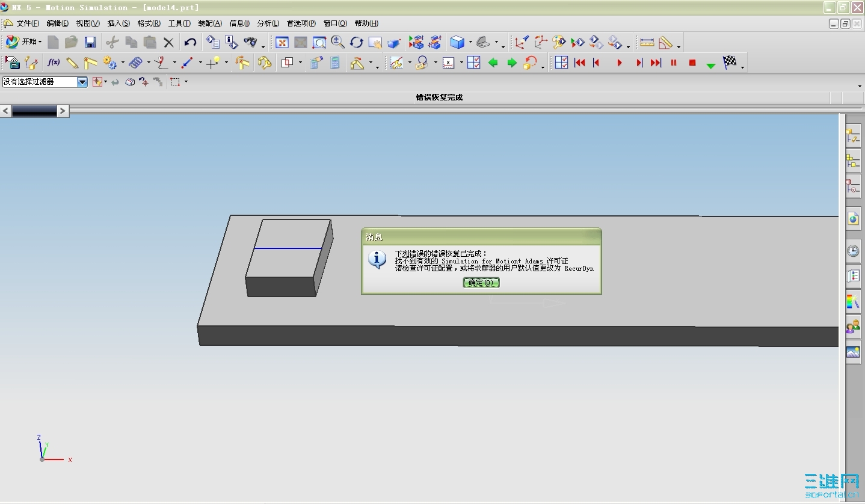This screenshot has height=504, width=865.
Task: Open the selection filter combo box
Action: (45, 82)
